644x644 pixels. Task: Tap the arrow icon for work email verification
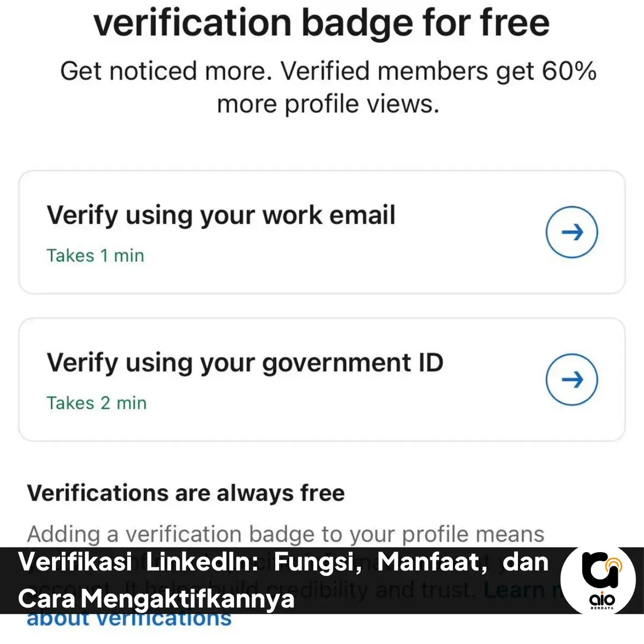pyautogui.click(x=572, y=232)
